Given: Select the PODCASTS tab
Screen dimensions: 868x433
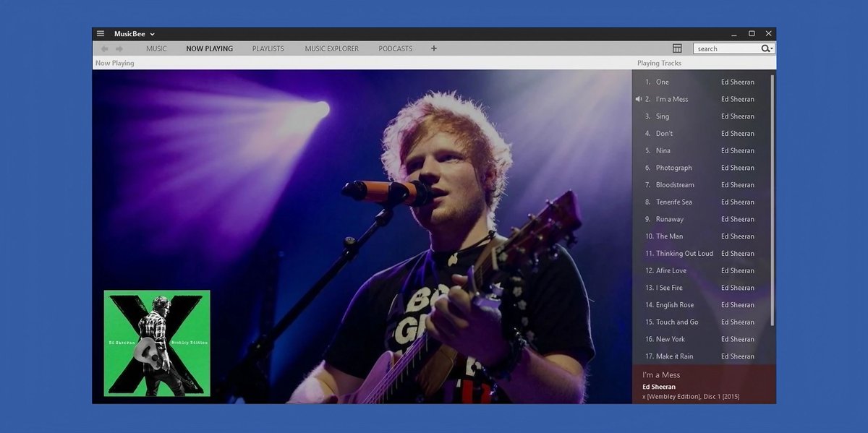Looking at the screenshot, I should tap(394, 48).
